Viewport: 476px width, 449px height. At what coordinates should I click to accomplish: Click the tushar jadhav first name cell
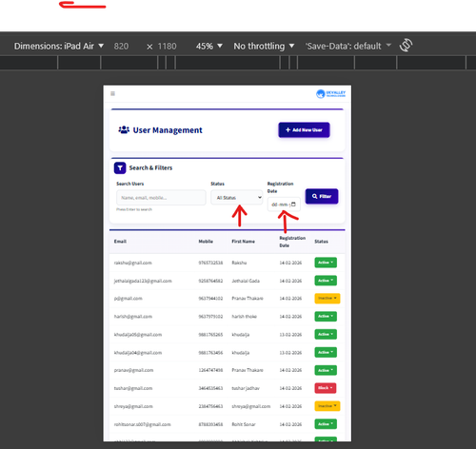coord(246,388)
